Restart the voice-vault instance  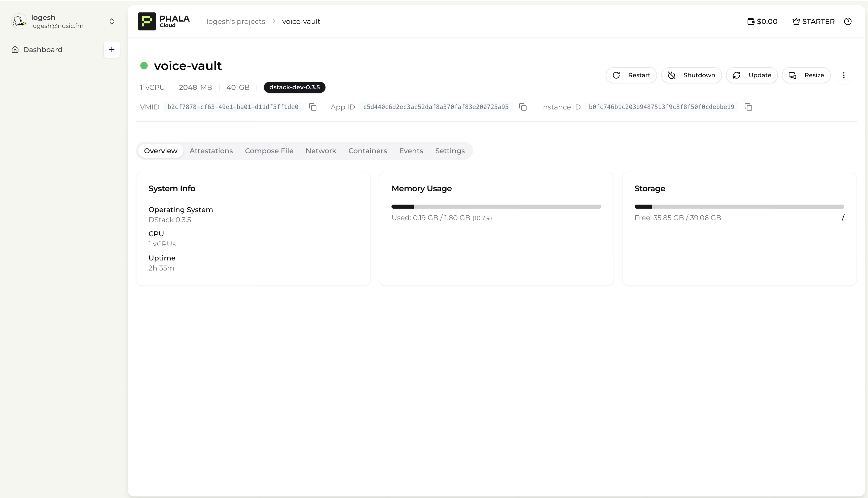[x=631, y=75]
